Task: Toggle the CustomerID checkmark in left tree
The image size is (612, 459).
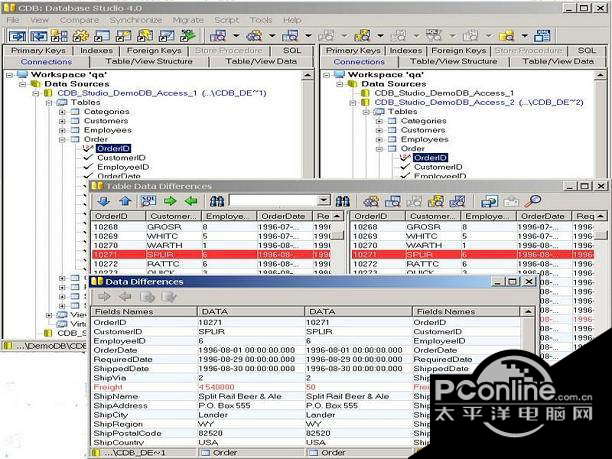Action: 88,158
